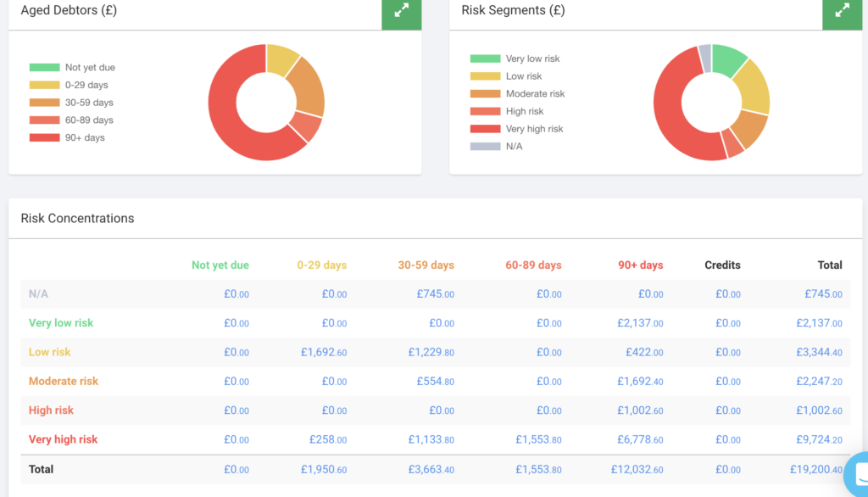Screen dimensions: 868x497
Task: Expand the Aged Debtors chart panel
Action: pos(401,11)
